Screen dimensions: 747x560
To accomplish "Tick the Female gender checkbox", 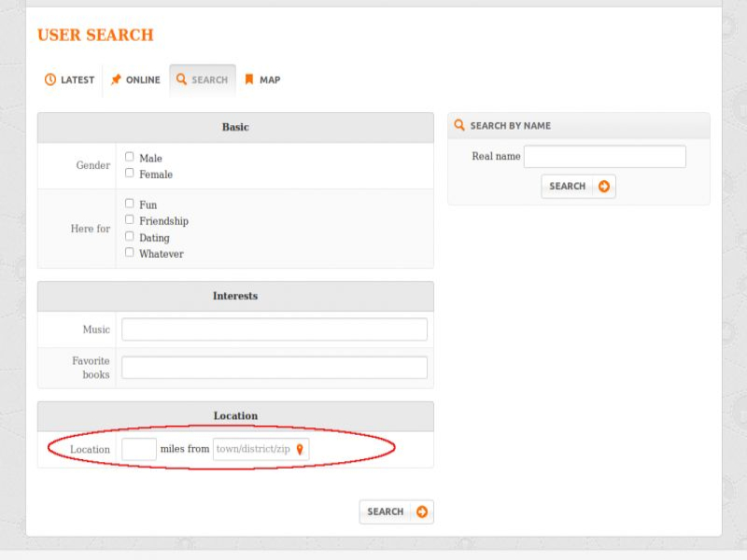I will click(130, 173).
